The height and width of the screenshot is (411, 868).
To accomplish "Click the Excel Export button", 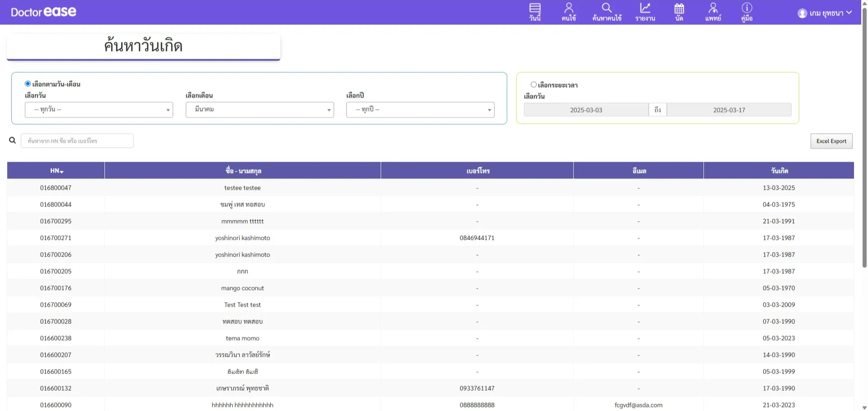I will tap(831, 141).
